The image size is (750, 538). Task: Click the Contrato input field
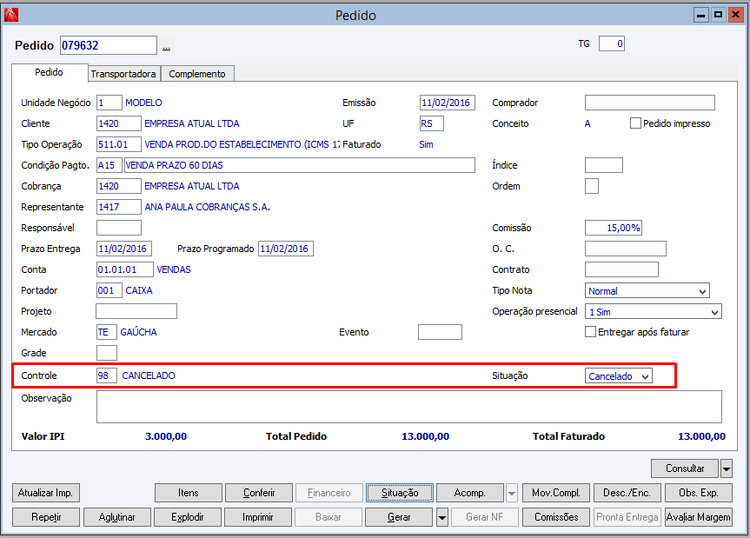[x=621, y=270]
